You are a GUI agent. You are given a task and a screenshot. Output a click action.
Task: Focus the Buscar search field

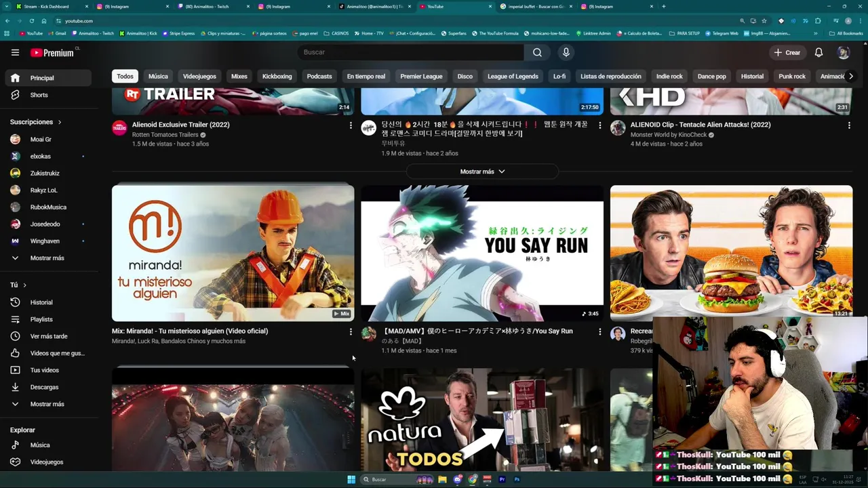point(410,52)
